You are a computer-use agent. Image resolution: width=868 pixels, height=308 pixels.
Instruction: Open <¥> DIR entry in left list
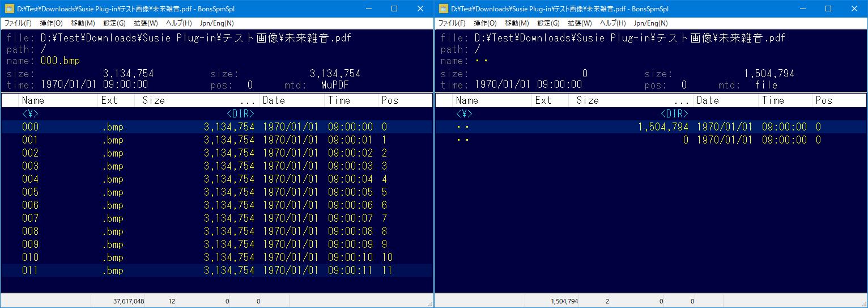tap(31, 114)
